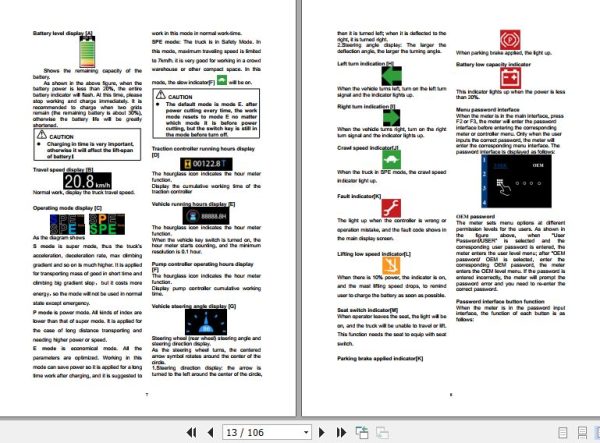Go to the previous page

210,433
